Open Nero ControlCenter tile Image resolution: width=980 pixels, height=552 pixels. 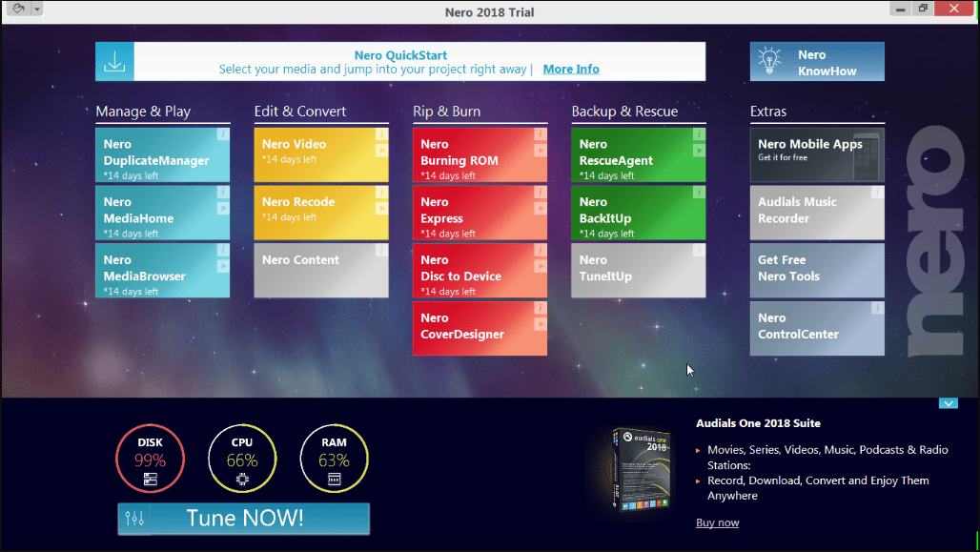coord(818,329)
